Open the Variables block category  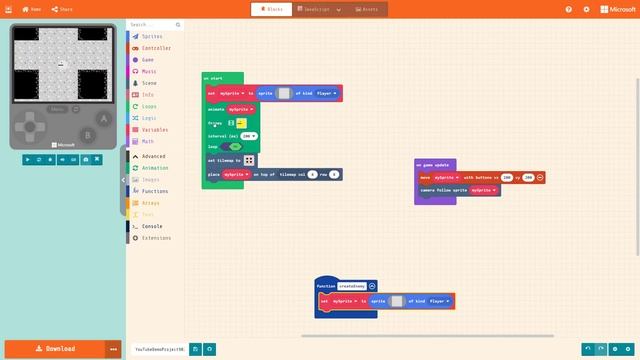[x=155, y=130]
